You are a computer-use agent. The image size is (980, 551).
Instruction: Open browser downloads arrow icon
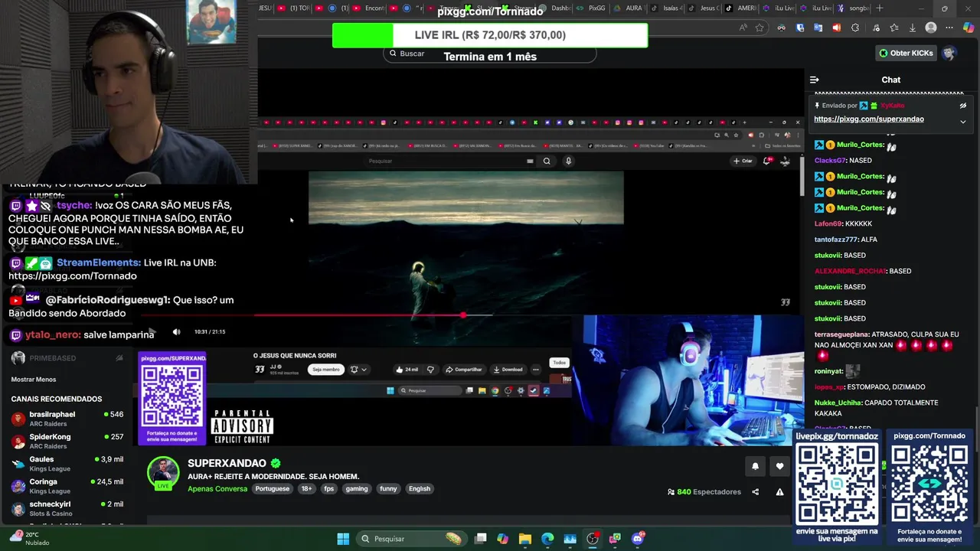coord(912,28)
